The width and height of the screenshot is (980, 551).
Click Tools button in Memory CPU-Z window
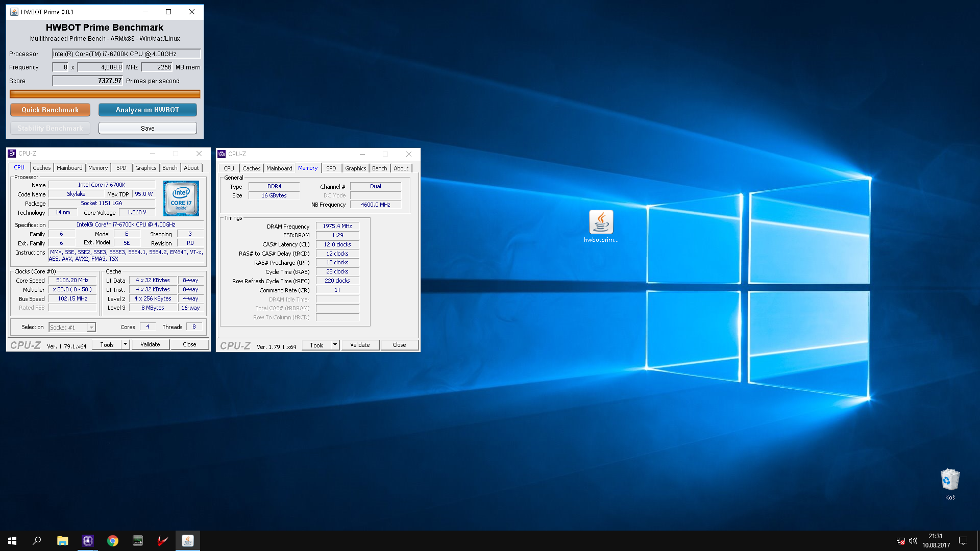tap(316, 345)
